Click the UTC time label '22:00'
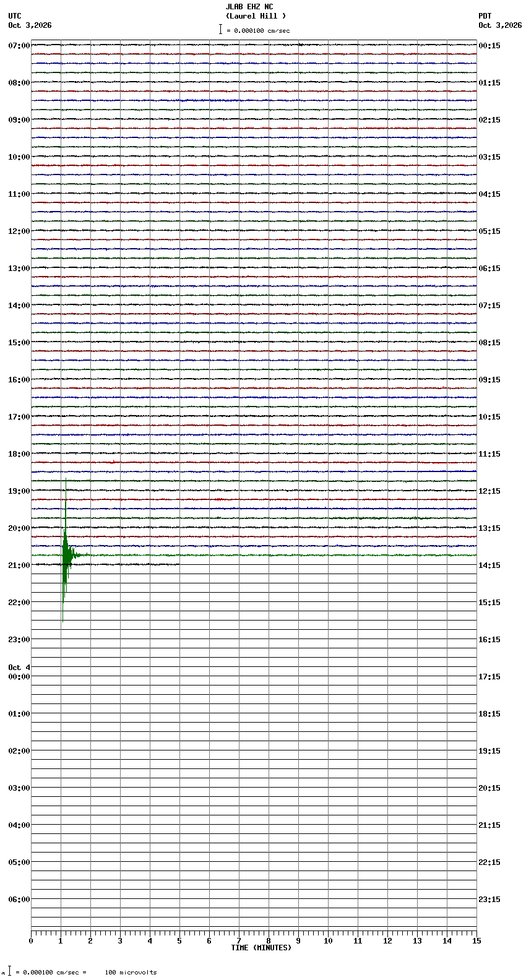 tap(19, 603)
